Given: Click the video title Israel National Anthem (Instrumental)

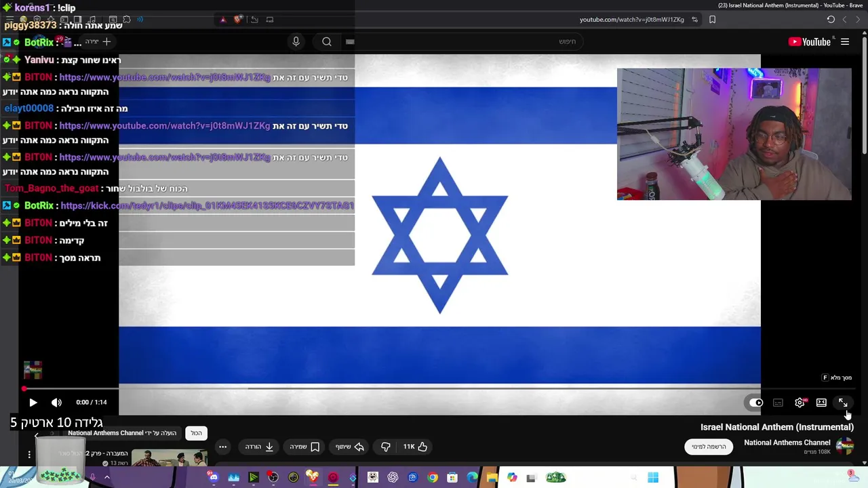Looking at the screenshot, I should 777,427.
